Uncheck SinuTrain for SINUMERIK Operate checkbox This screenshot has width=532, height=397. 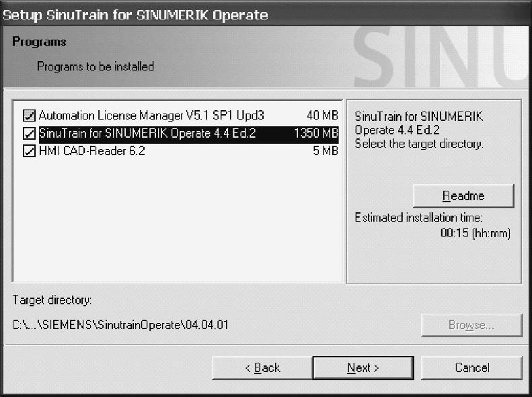[x=29, y=134]
